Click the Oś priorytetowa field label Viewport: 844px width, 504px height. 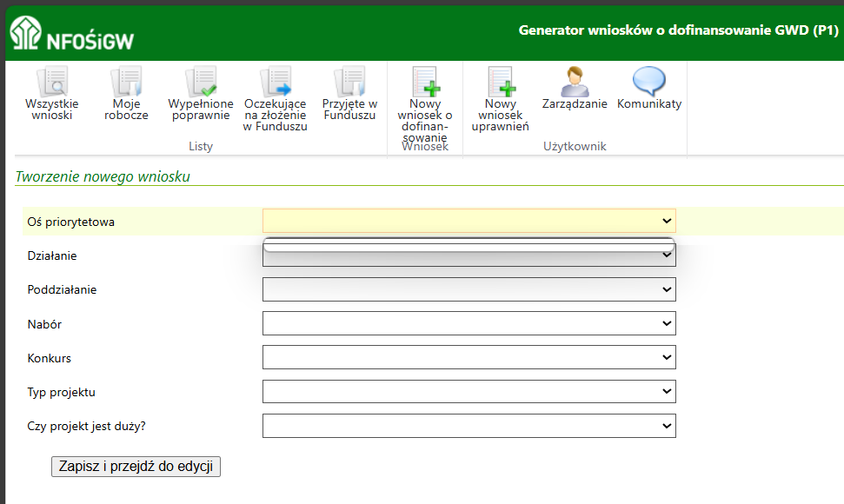71,222
